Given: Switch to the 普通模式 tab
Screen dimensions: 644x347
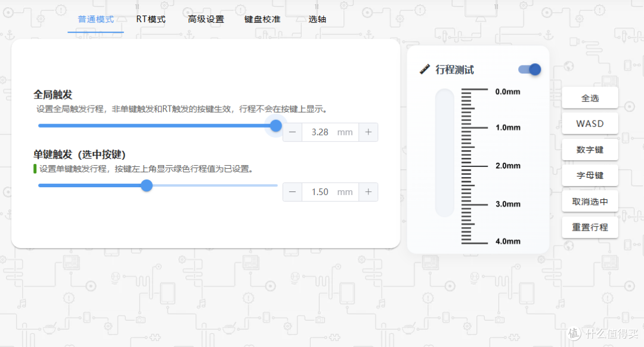Looking at the screenshot, I should pos(95,19).
